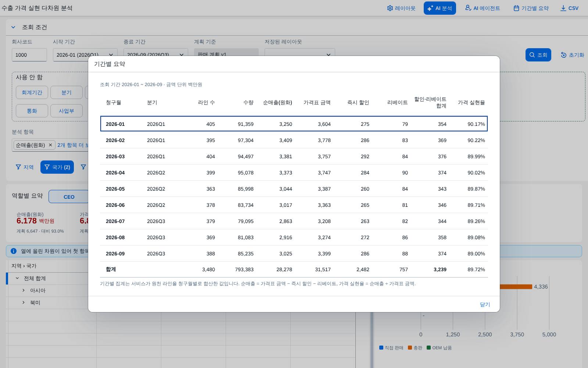The width and height of the screenshot is (588, 368).
Task: Open the 레이아웃 settings gear button
Action: coord(401,8)
